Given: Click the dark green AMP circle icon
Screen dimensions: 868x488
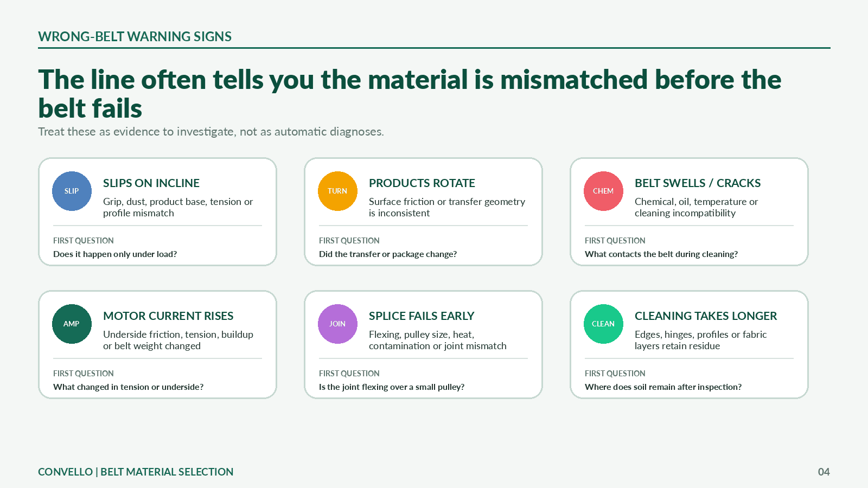Looking at the screenshot, I should point(72,324).
